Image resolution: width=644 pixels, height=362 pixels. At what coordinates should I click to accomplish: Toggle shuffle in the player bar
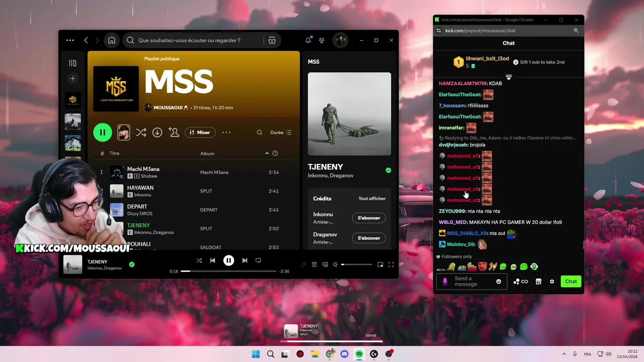point(199,260)
